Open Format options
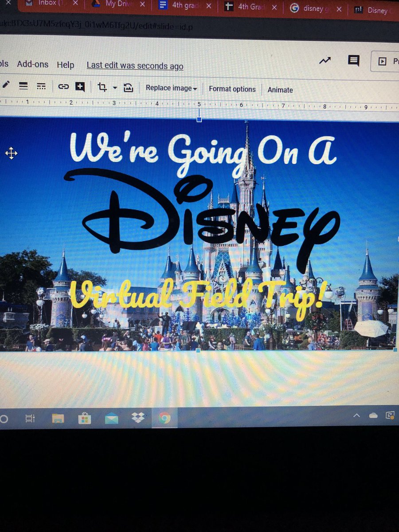This screenshot has width=399, height=532. pos(232,89)
